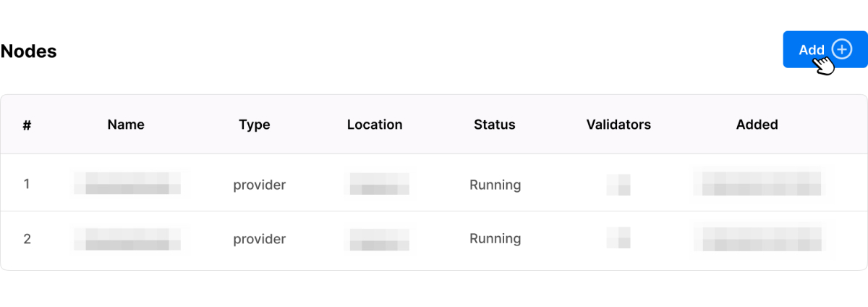Click row number 1 cell
The height and width of the screenshot is (307, 868).
27,184
